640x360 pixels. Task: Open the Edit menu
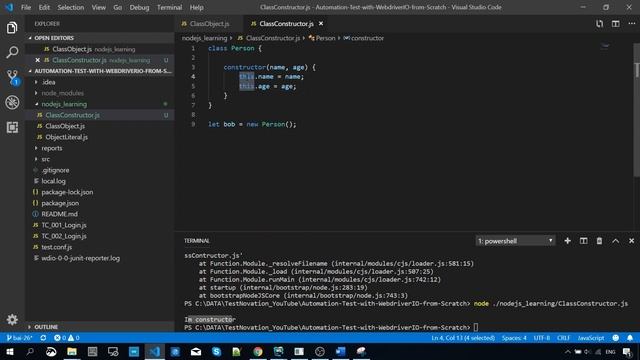[x=44, y=7]
